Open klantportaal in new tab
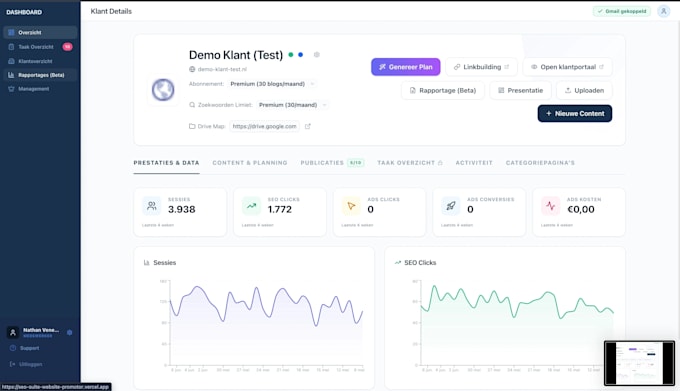 coord(567,67)
